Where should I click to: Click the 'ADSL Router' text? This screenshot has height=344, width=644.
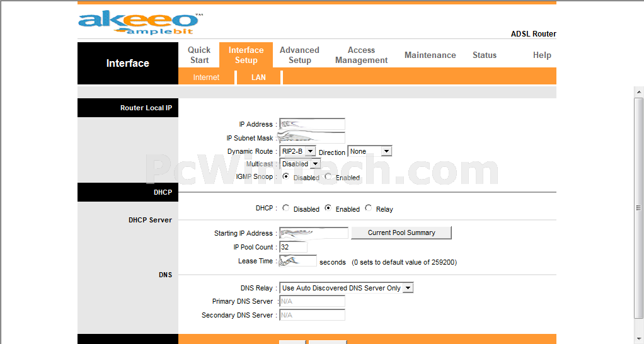tap(534, 33)
